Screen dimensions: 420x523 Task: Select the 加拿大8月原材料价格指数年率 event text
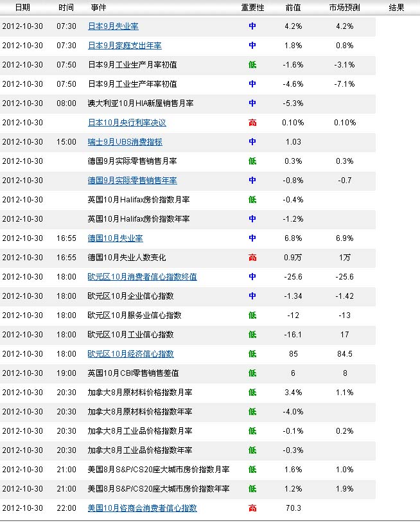[140, 412]
